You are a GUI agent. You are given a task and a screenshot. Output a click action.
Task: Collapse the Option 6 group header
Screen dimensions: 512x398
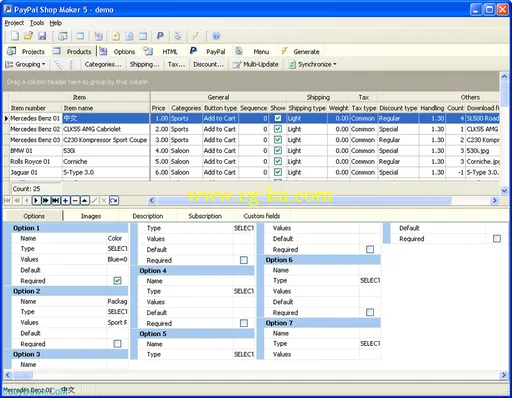322,260
